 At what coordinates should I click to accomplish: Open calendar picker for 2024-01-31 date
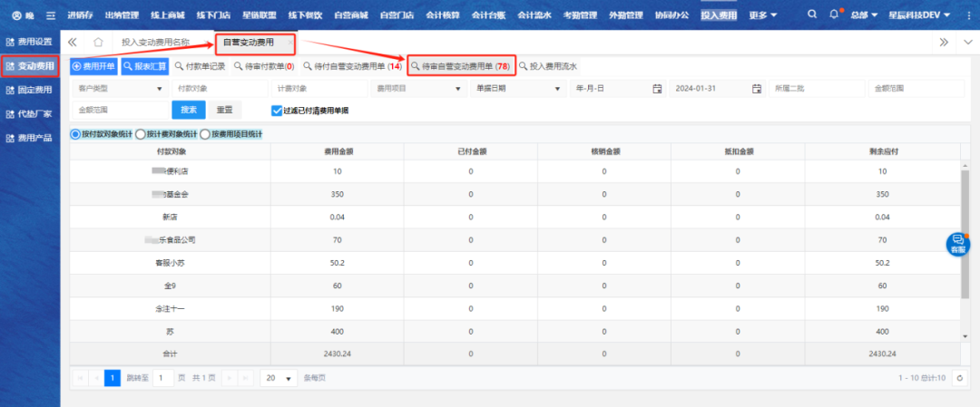click(x=756, y=89)
